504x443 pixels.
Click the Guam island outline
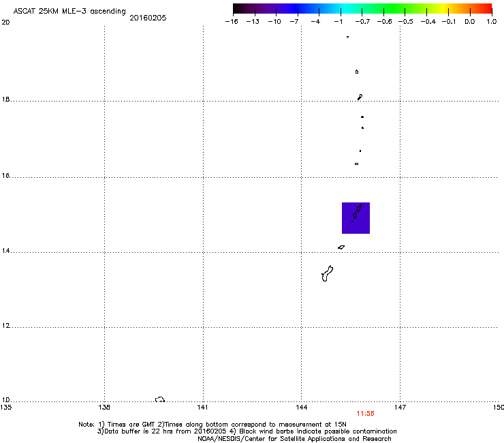[x=327, y=273]
